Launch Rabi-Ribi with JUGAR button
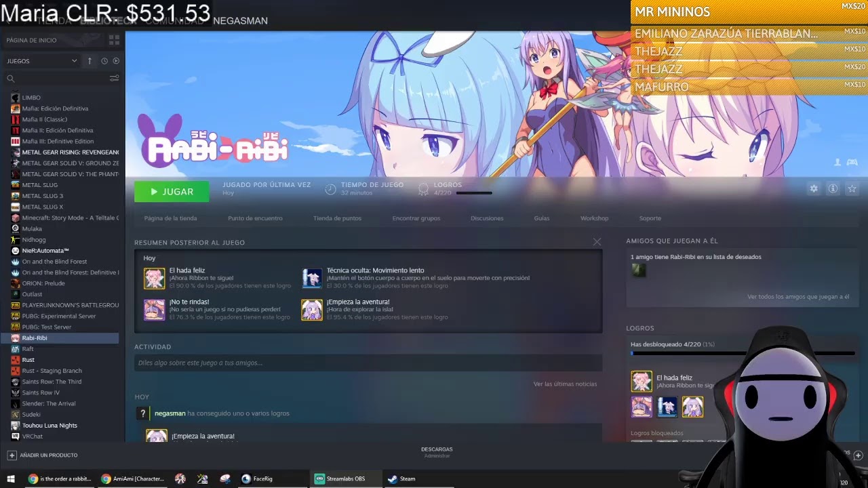Screen dimensions: 868x488 coord(172,192)
